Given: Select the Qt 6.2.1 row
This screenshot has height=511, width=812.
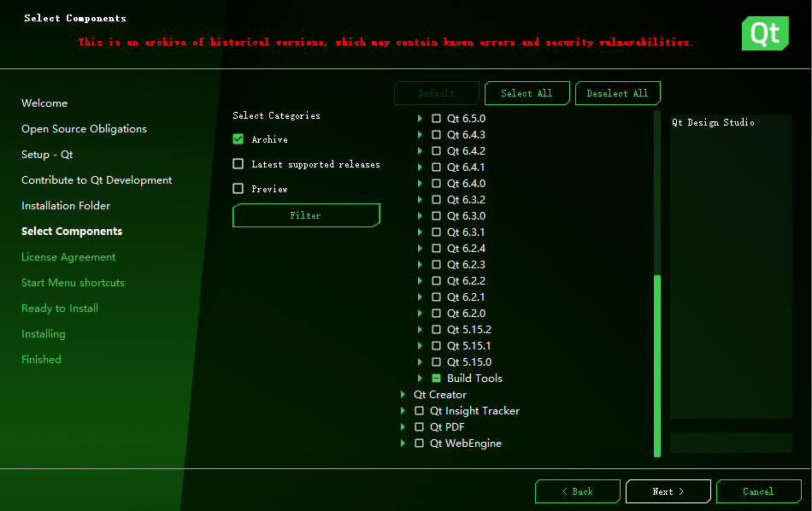Looking at the screenshot, I should [466, 297].
